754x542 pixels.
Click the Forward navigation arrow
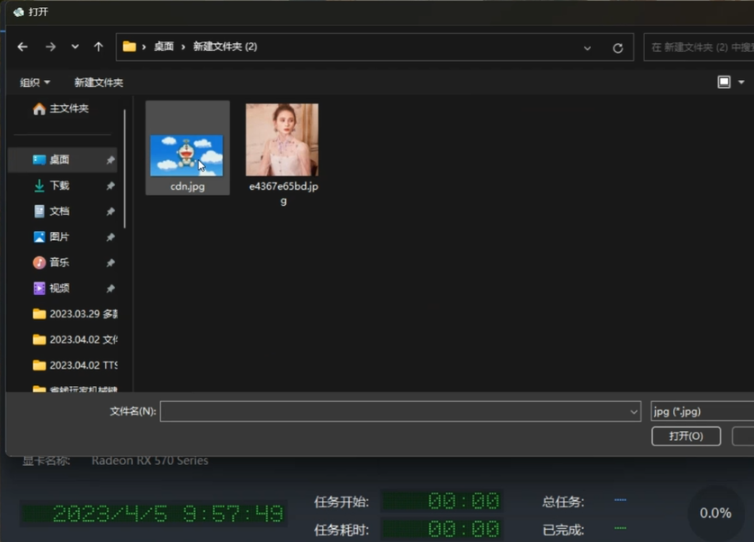tap(50, 47)
